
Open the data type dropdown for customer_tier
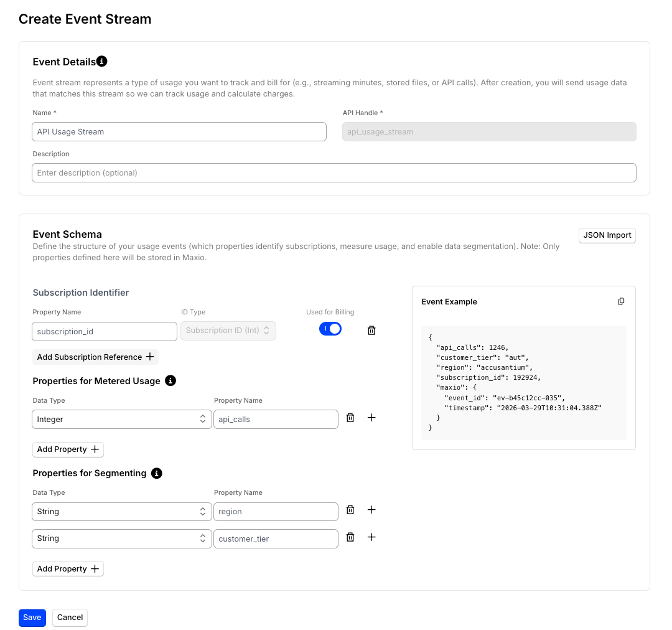pyautogui.click(x=122, y=538)
